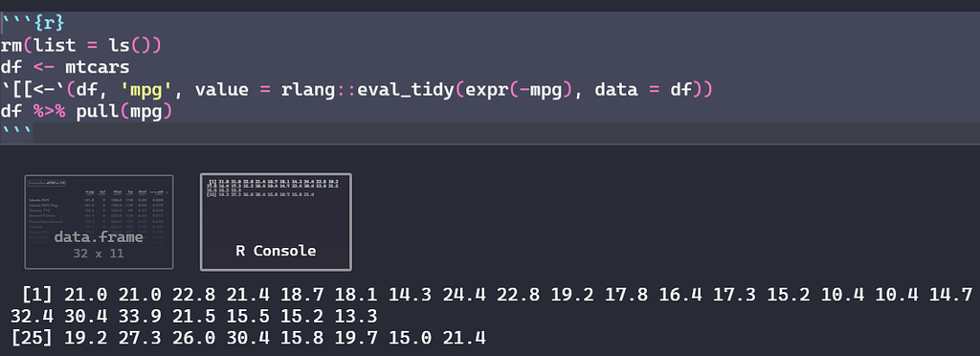Click the expr(-mpg) expression
The image size is (980, 356).
pos(519,91)
